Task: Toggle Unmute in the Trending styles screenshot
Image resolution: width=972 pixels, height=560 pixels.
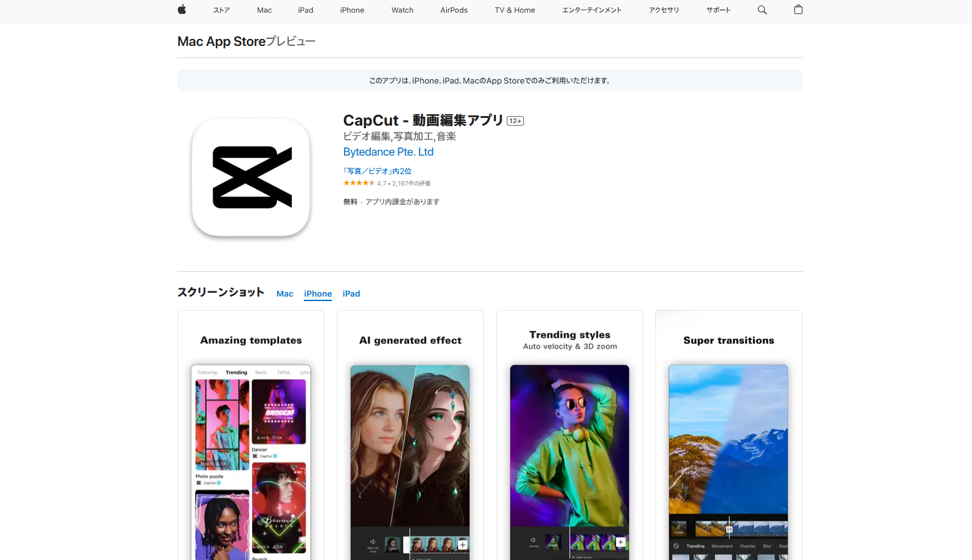Action: click(532, 539)
